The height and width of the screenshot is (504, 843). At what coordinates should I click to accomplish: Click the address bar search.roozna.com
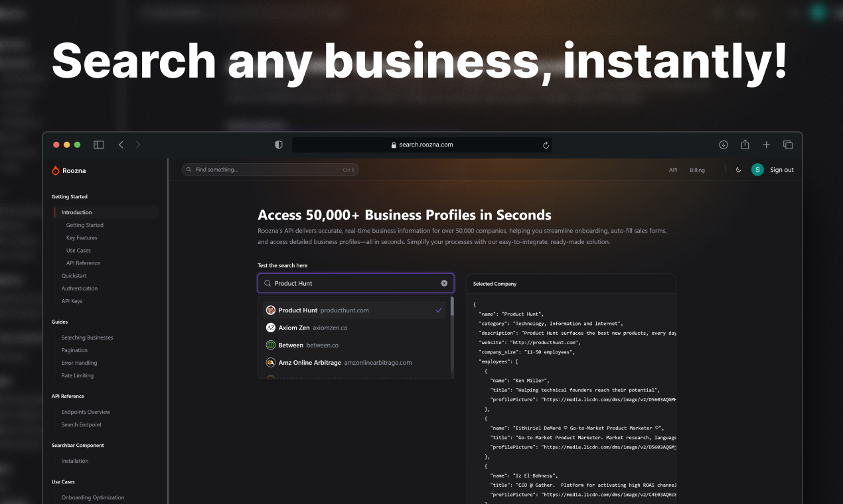coord(421,145)
